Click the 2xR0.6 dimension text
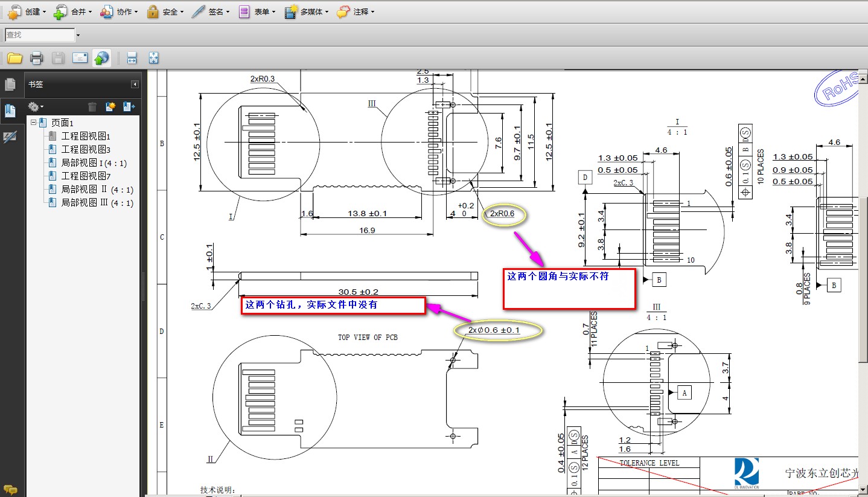 pos(502,214)
